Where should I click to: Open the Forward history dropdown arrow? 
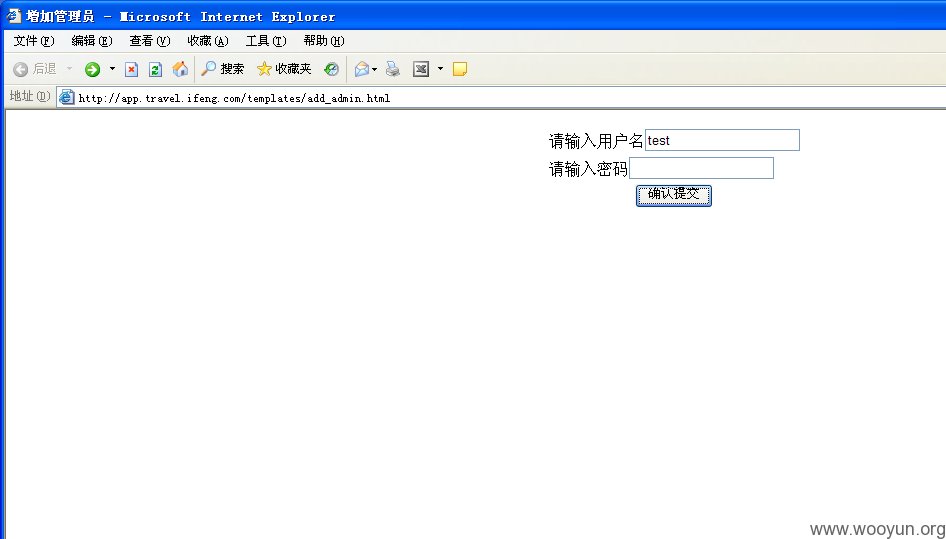112,69
